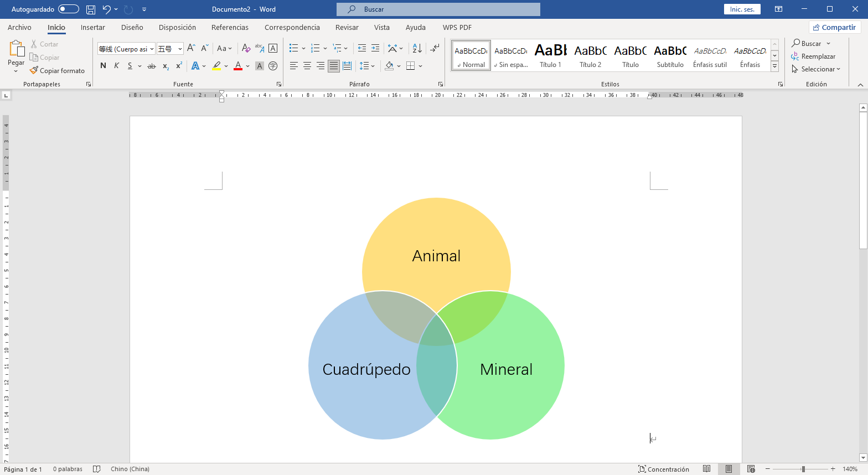This screenshot has width=868, height=475.
Task: Apply yellow text highlight color
Action: tap(216, 66)
